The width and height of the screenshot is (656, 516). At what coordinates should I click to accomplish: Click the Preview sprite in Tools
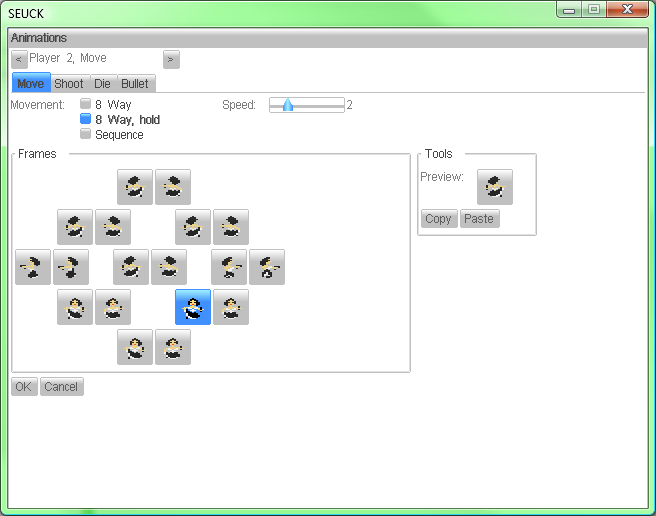(495, 187)
